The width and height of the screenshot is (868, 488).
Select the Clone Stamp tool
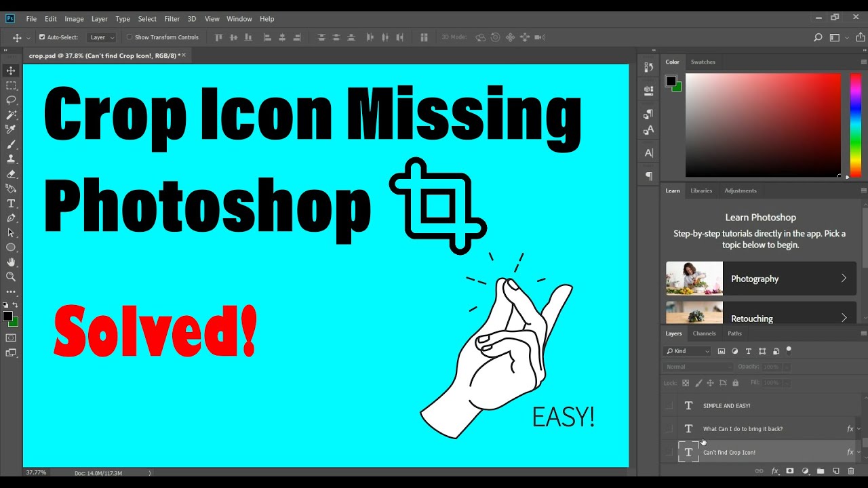pyautogui.click(x=10, y=159)
